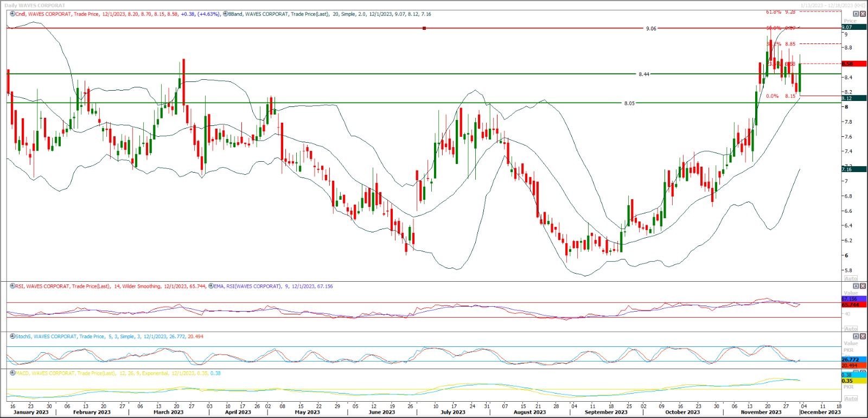
Task: Click the BBand indicator clock icon
Action: pyautogui.click(x=225, y=14)
